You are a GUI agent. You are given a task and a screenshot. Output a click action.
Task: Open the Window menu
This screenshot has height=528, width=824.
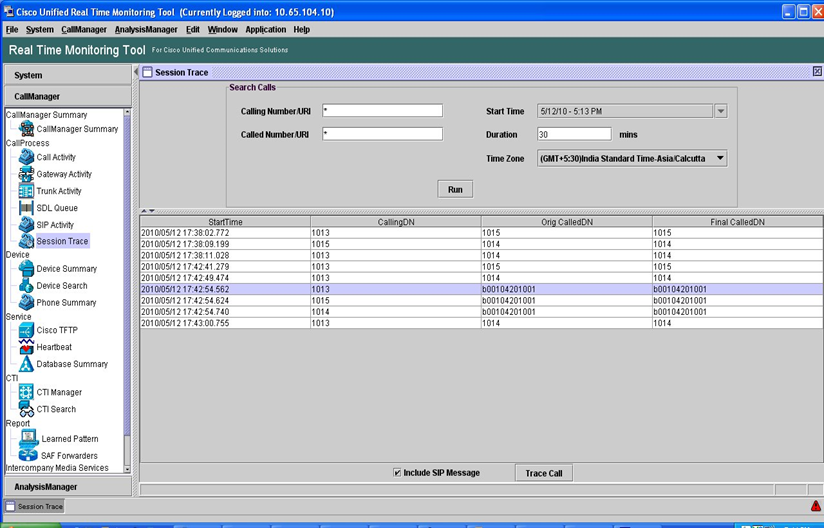(223, 30)
